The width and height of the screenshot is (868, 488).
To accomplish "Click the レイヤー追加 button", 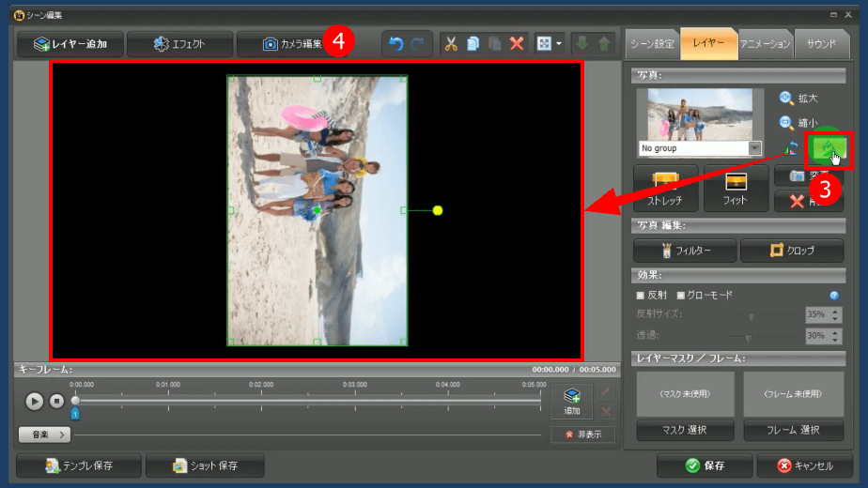I will (x=70, y=43).
